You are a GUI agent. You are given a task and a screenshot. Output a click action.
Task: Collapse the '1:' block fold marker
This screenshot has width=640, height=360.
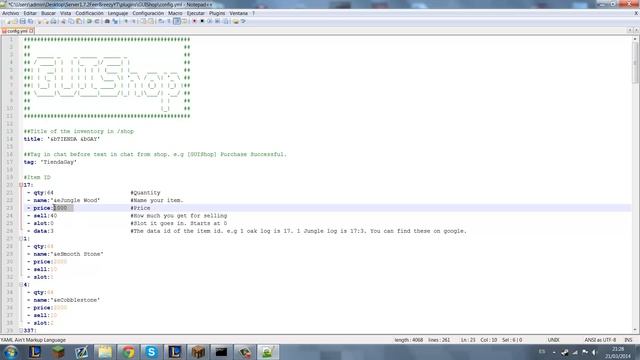(21, 239)
